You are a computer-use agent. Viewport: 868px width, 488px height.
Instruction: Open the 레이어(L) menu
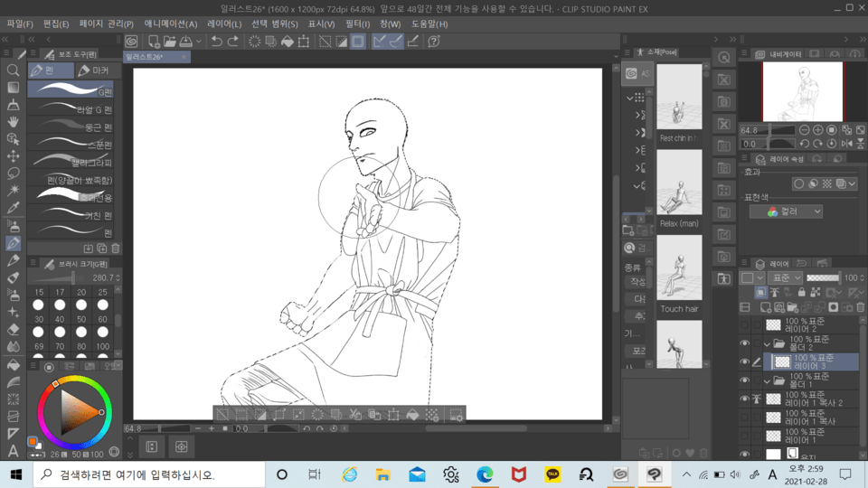pyautogui.click(x=224, y=23)
